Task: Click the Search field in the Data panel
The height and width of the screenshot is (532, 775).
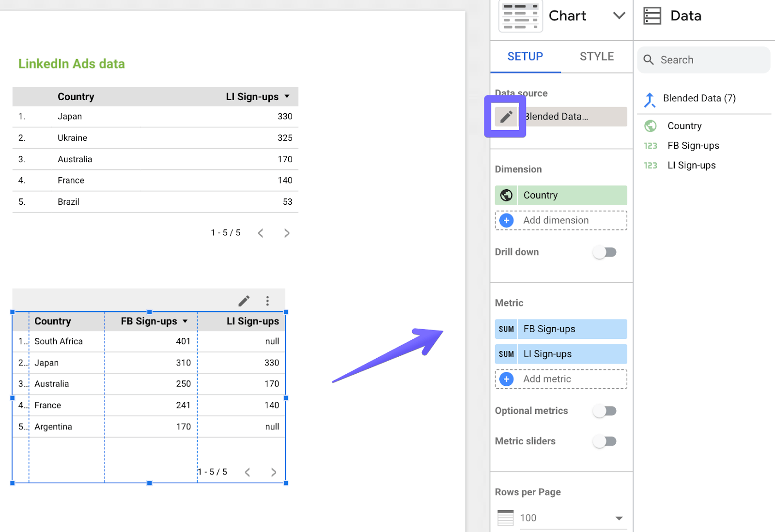Action: (704, 60)
